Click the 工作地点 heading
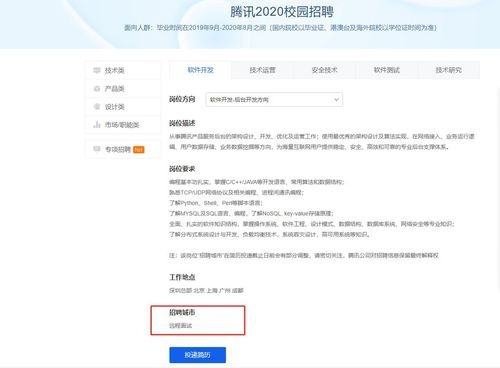This screenshot has height=368, width=500. tap(182, 277)
